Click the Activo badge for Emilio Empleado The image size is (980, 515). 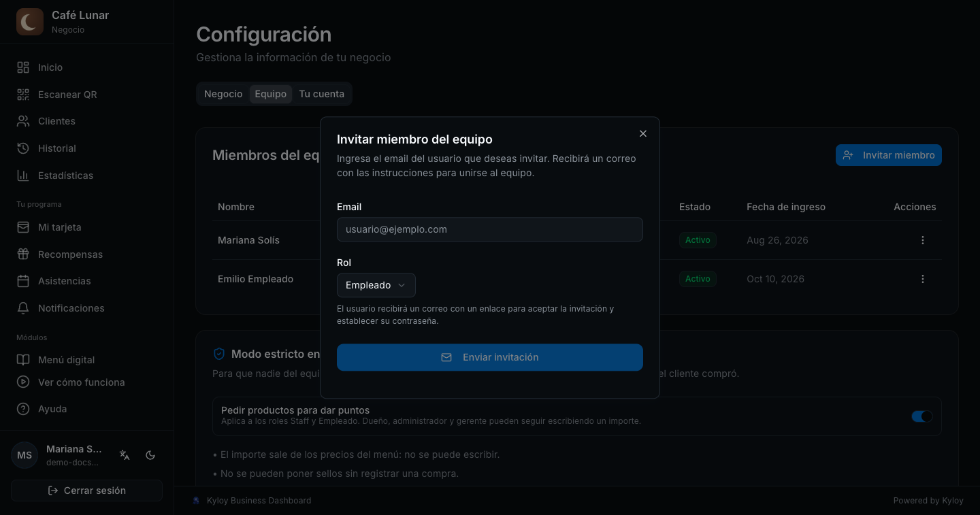[698, 279]
